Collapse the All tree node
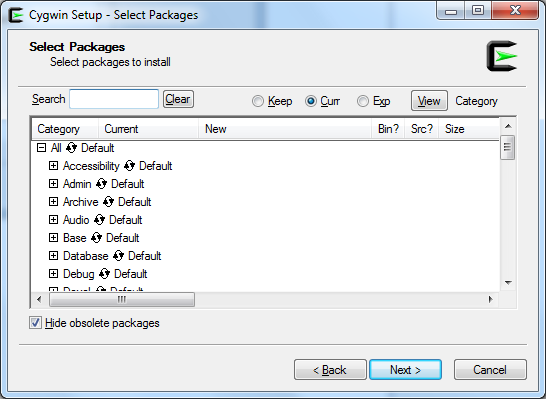 click(x=41, y=148)
